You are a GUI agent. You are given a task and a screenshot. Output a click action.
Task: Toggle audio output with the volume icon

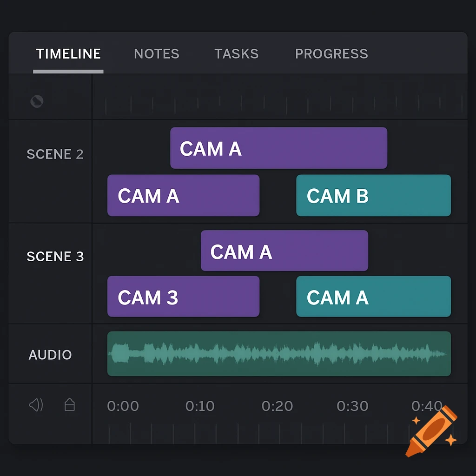[x=36, y=405]
